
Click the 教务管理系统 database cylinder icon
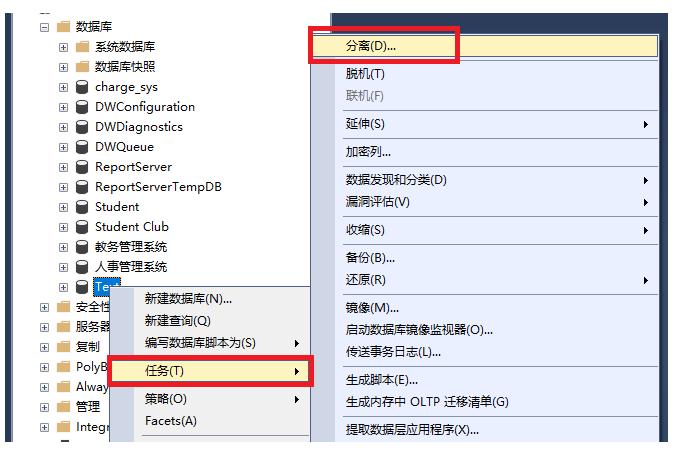pyautogui.click(x=82, y=247)
